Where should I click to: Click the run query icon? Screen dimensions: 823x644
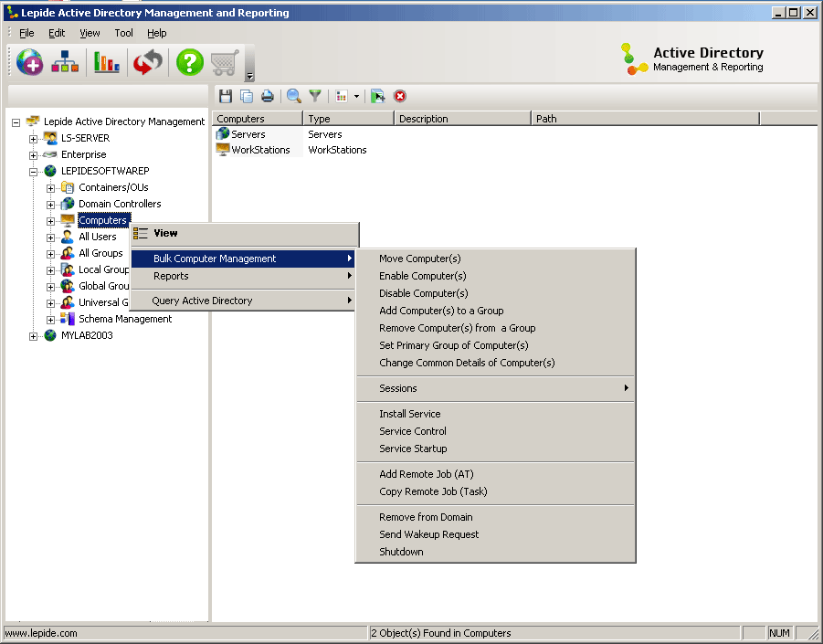click(x=378, y=96)
